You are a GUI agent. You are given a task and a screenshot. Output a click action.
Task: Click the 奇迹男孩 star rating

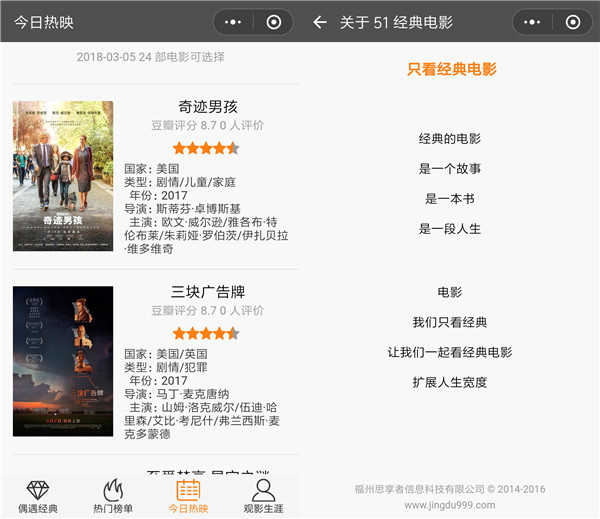click(206, 148)
